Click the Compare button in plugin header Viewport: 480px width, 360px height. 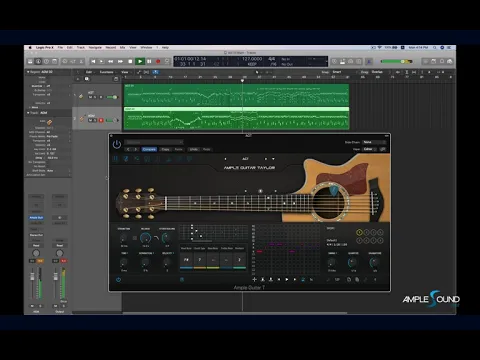point(149,149)
